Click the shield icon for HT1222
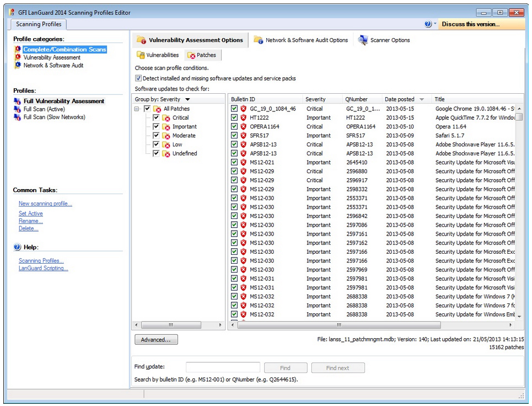The width and height of the screenshot is (532, 406). click(x=243, y=117)
